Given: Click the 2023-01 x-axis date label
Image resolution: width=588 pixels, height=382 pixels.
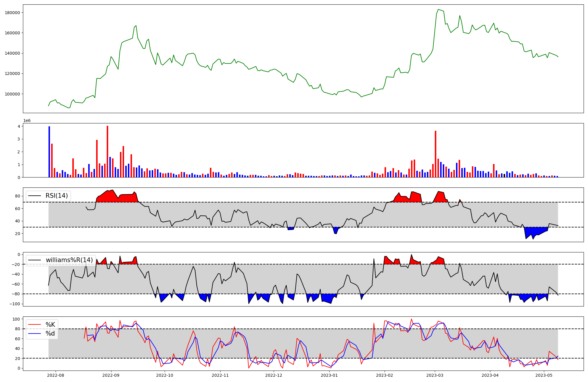Looking at the screenshot, I should click(329, 375).
